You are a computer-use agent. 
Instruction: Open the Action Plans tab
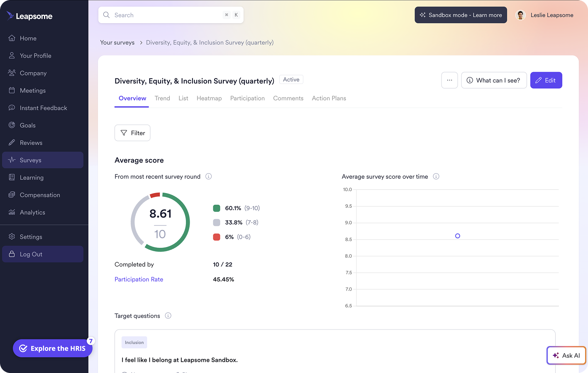pos(329,98)
